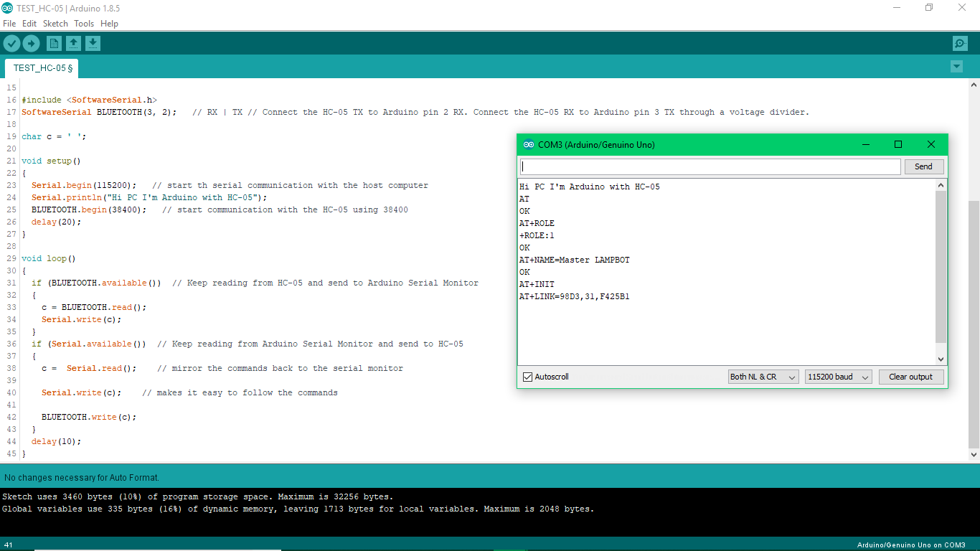Screen dimensions: 980x551
Task: Open Serial Monitor magnifier icon
Action: tap(960, 44)
